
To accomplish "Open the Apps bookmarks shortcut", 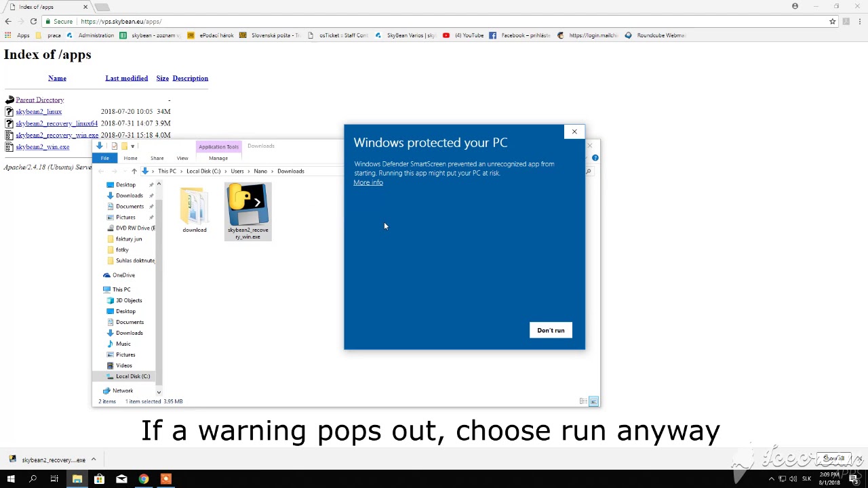I will 18,35.
